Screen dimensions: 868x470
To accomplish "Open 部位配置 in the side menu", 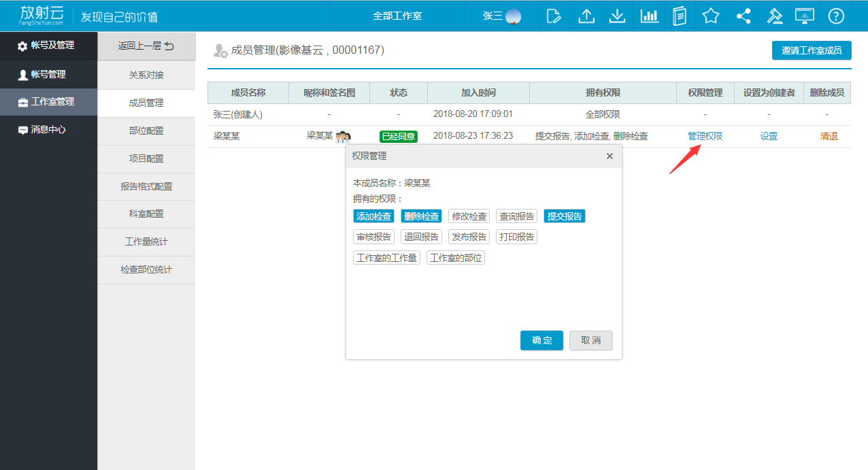I will [146, 131].
